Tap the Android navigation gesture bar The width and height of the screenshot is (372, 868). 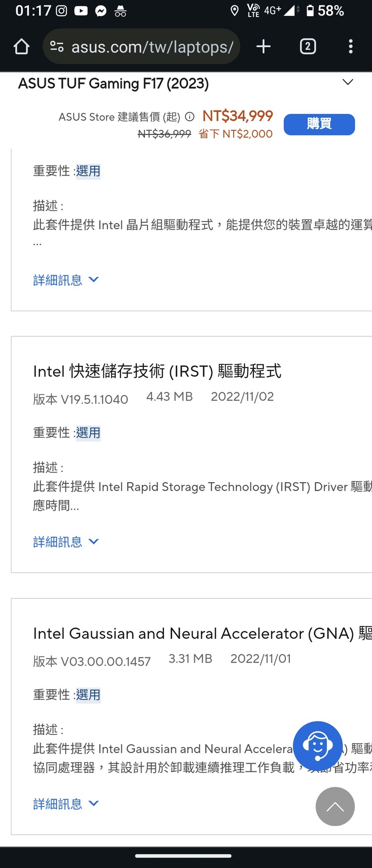(x=183, y=856)
